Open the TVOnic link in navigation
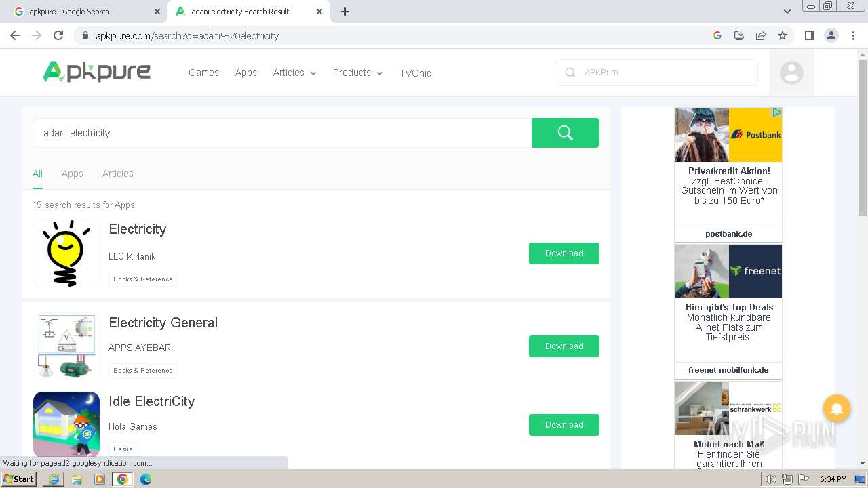 click(x=415, y=73)
